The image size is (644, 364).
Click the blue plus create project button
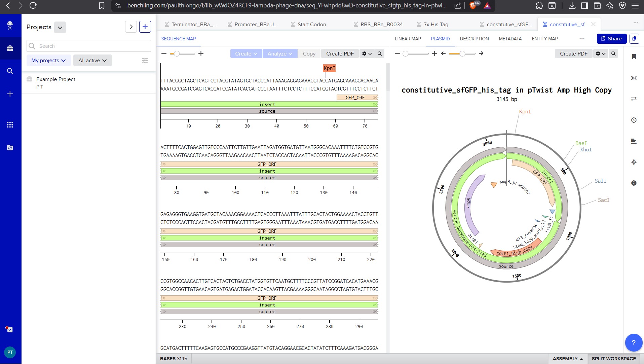point(145,27)
